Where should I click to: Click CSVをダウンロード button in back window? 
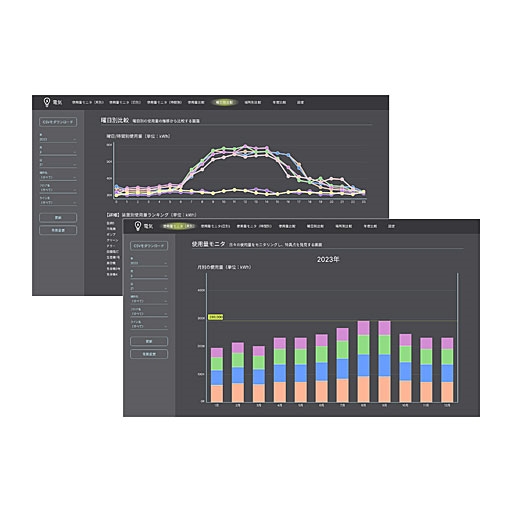[58, 122]
